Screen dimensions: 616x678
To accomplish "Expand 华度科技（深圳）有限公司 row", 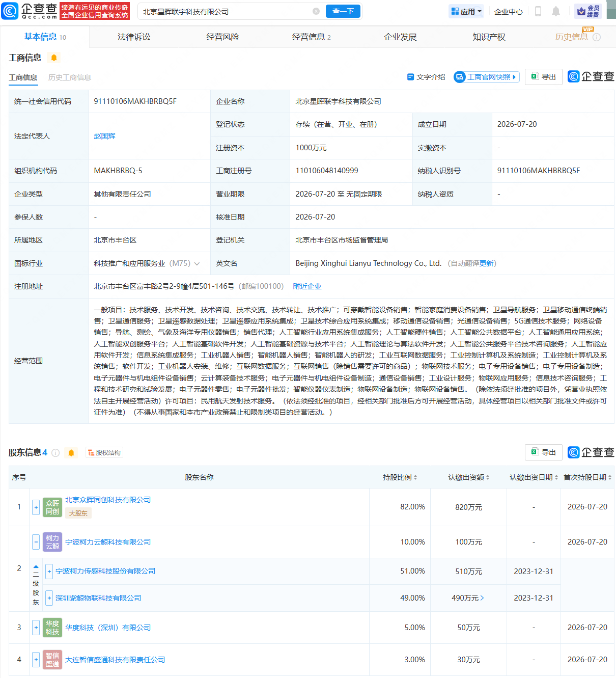I will point(36,628).
